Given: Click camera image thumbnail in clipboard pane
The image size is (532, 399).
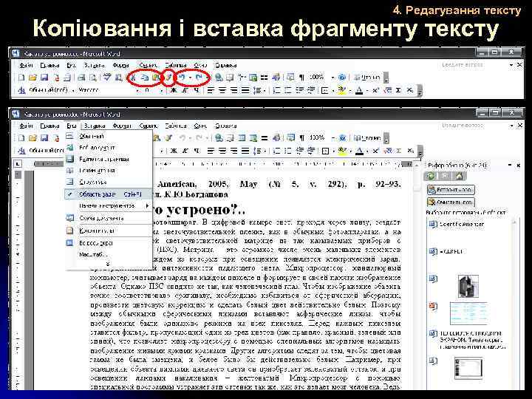Looking at the screenshot, I should tap(468, 286).
